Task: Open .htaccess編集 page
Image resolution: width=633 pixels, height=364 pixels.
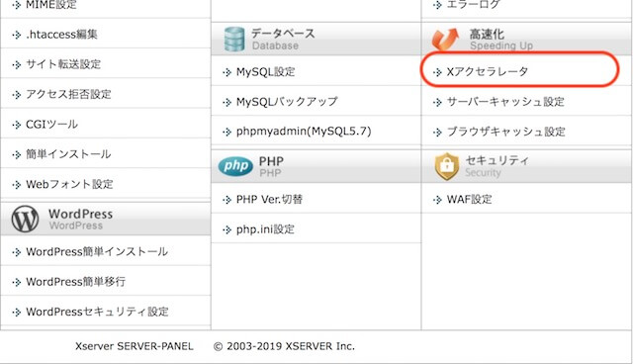Action: coord(61,35)
